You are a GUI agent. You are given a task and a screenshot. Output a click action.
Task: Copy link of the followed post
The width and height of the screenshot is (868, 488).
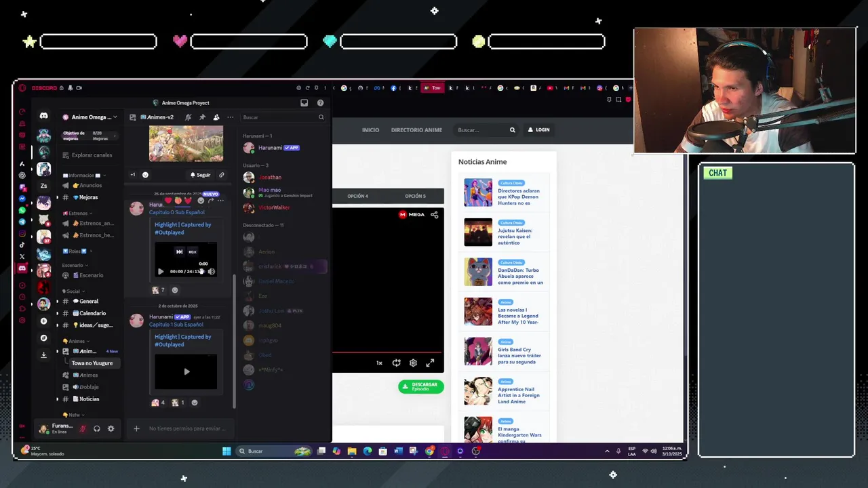(x=221, y=175)
